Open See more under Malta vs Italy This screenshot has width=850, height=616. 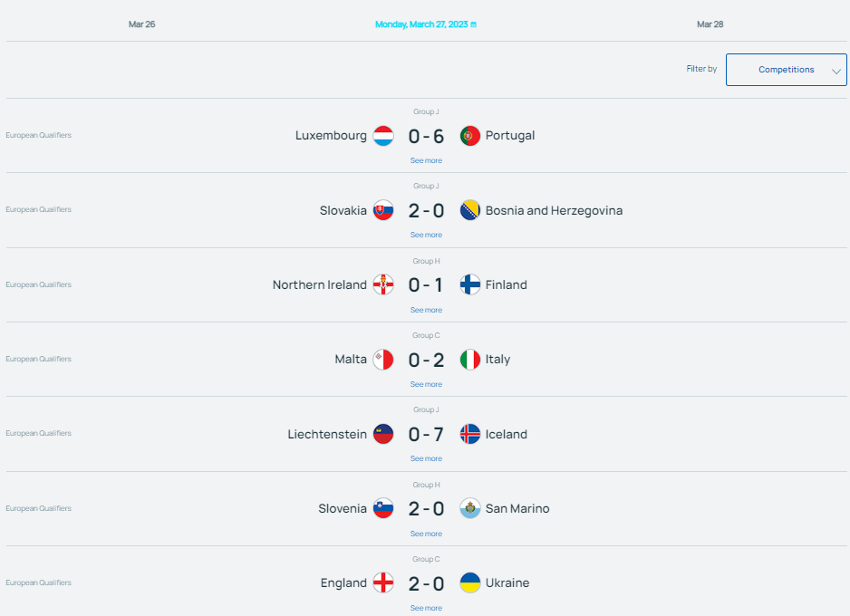click(x=426, y=384)
